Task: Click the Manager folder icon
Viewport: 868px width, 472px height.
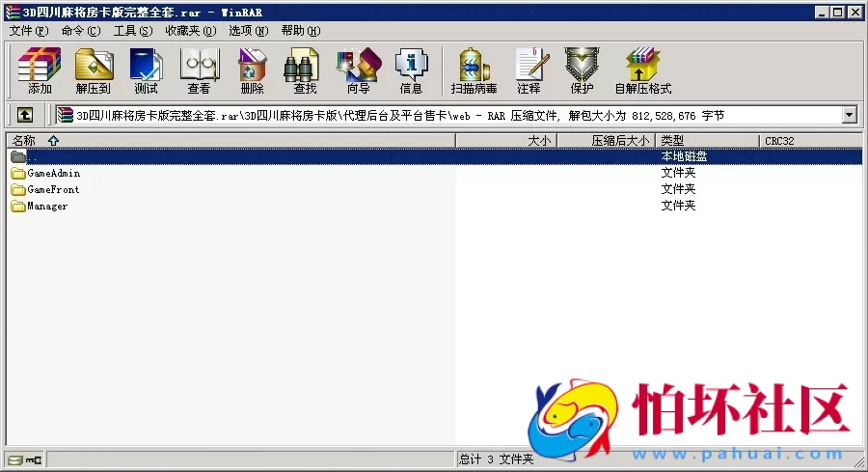Action: click(18, 207)
